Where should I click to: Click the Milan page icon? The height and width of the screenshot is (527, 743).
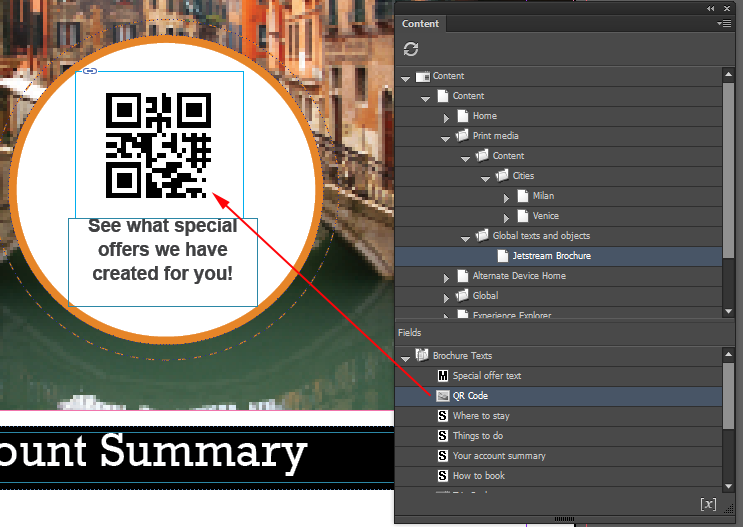coord(523,195)
